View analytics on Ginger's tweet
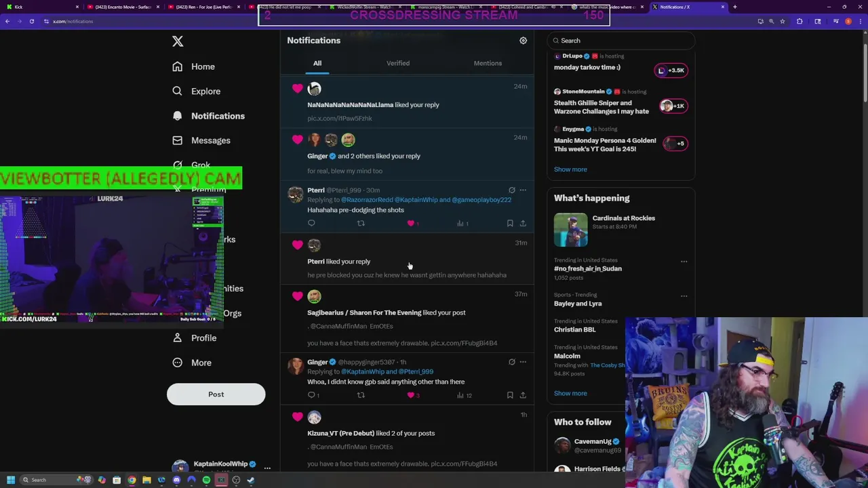This screenshot has height=488, width=868. [464, 395]
